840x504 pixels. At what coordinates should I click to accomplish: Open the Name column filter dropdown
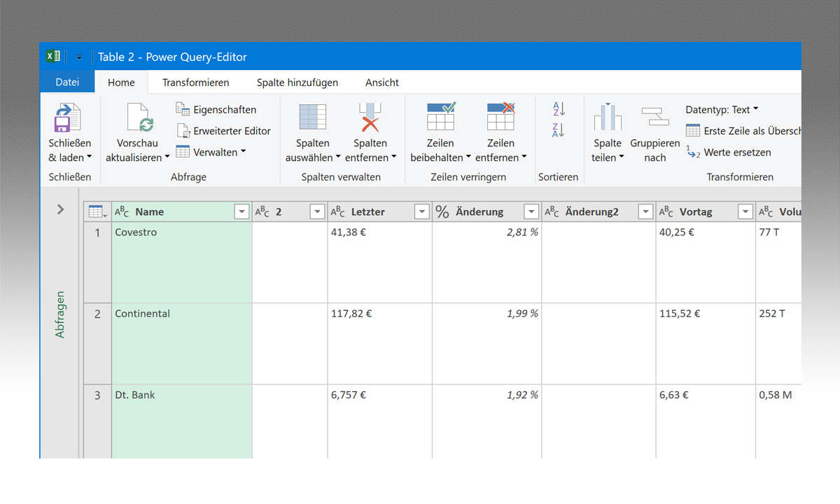[241, 211]
